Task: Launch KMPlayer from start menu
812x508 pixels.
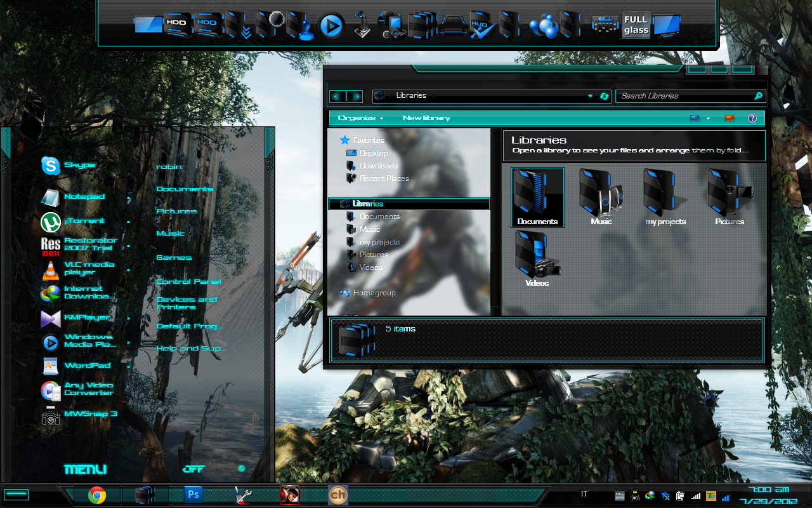Action: (75, 317)
